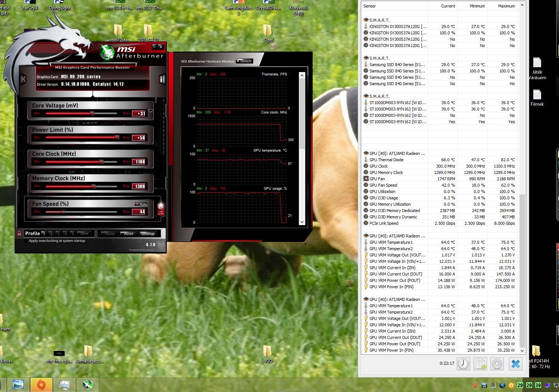The image size is (559, 392).
Task: Open Afterburner info panel with the i icon
Action: (x=162, y=79)
